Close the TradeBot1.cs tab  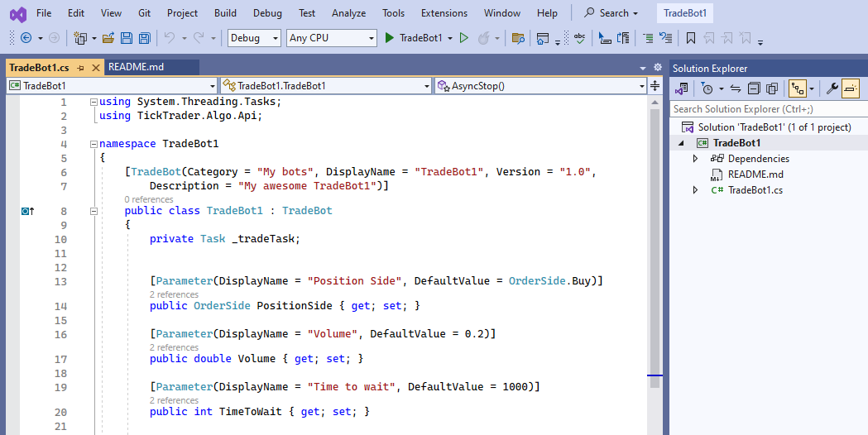point(96,68)
